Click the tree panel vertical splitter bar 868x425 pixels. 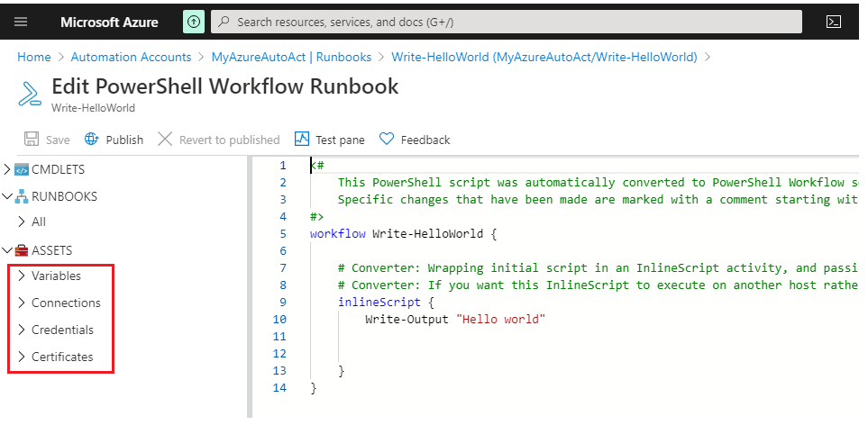click(249, 287)
